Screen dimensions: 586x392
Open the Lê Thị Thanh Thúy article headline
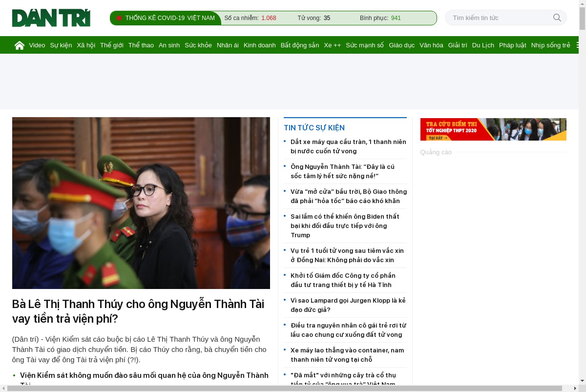pyautogui.click(x=138, y=311)
